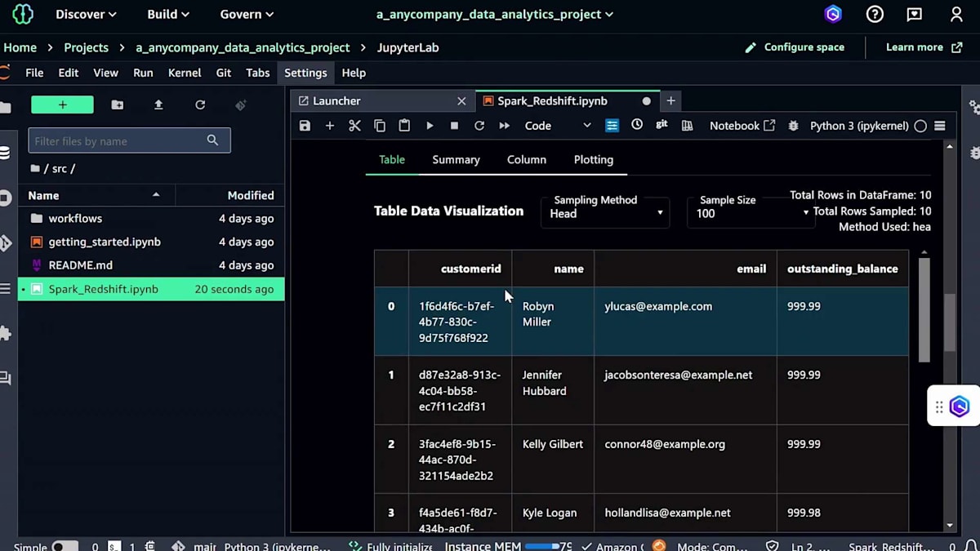The height and width of the screenshot is (551, 980).
Task: Restart kernel and run all cells
Action: (504, 126)
